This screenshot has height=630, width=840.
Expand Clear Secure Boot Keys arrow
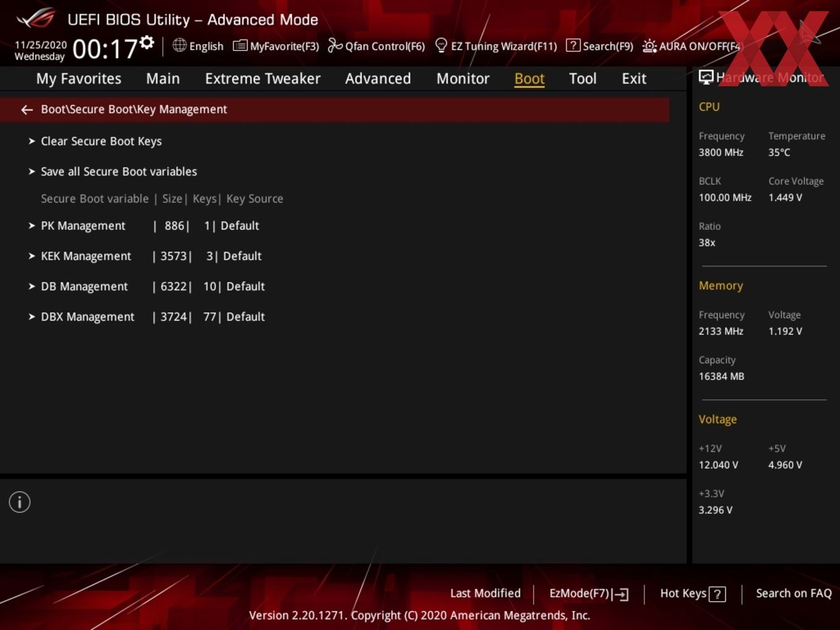[x=31, y=141]
